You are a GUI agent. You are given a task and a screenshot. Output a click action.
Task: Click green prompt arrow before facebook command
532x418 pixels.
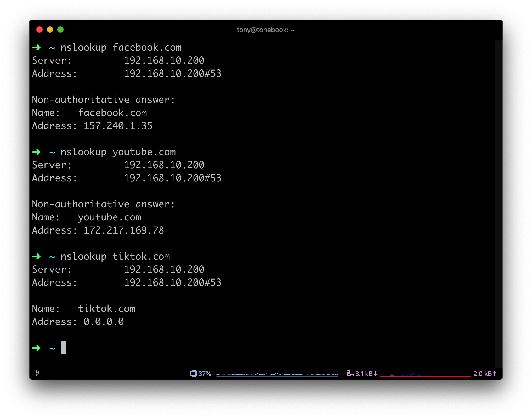(36, 48)
